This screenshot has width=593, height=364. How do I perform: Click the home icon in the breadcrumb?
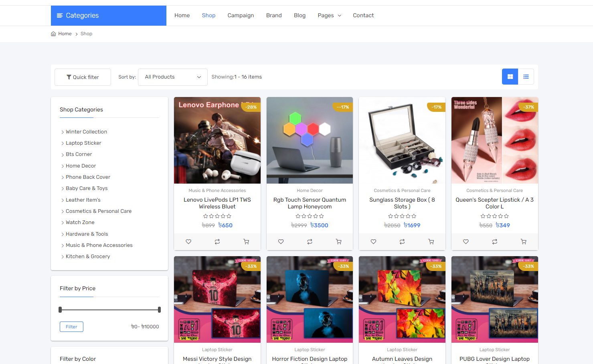click(x=53, y=34)
